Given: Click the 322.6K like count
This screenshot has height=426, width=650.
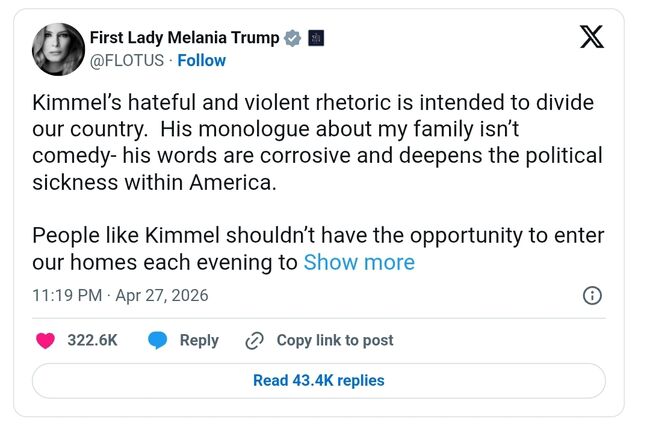Looking at the screenshot, I should click(92, 340).
